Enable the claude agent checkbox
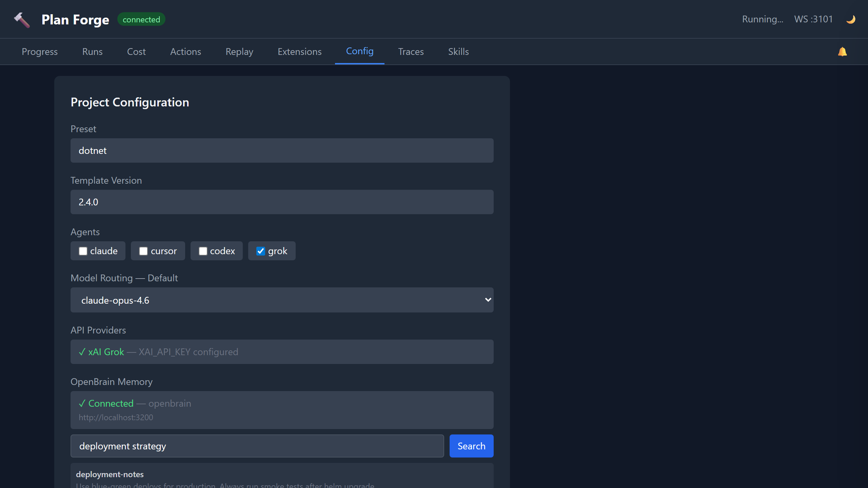Image resolution: width=868 pixels, height=488 pixels. (x=83, y=251)
